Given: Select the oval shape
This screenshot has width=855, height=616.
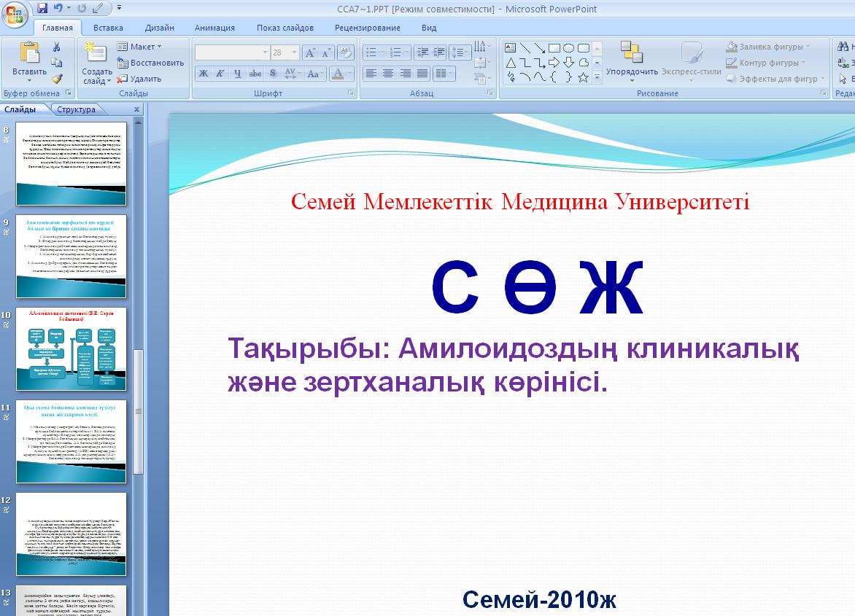Looking at the screenshot, I should (569, 48).
